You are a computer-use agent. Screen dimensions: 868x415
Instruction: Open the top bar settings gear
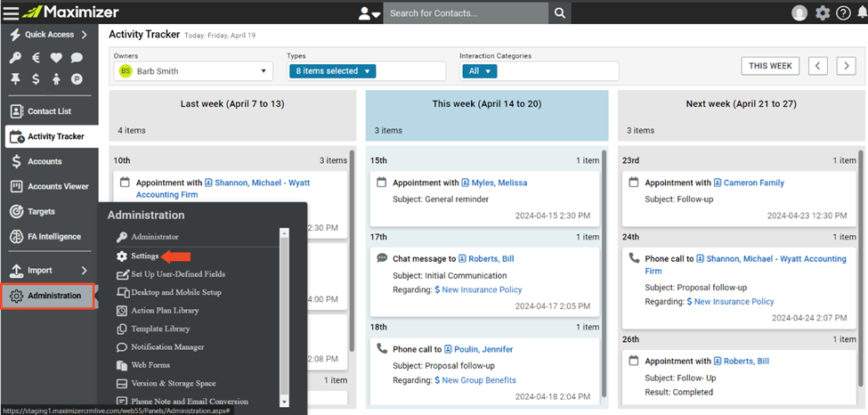823,12
